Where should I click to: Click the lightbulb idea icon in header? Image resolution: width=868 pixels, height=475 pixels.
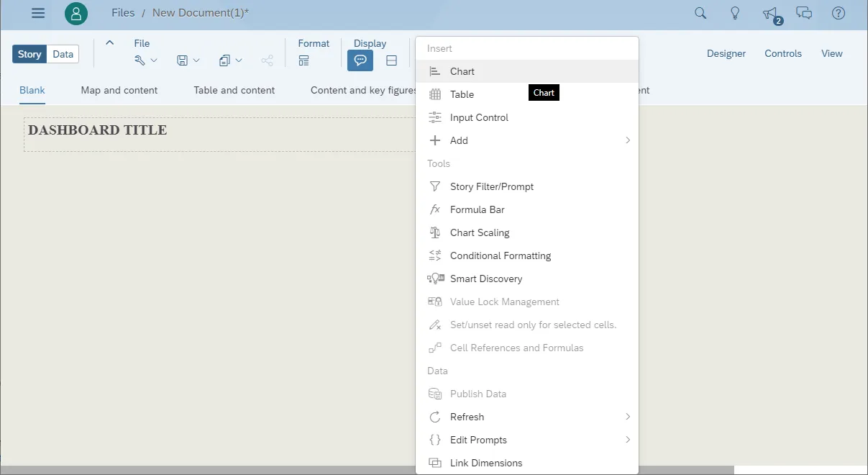(734, 13)
